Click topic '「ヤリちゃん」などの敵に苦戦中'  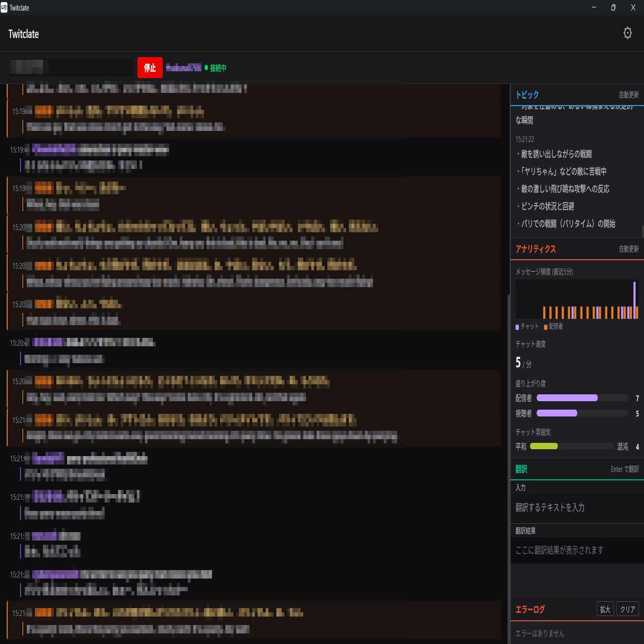coord(563,172)
